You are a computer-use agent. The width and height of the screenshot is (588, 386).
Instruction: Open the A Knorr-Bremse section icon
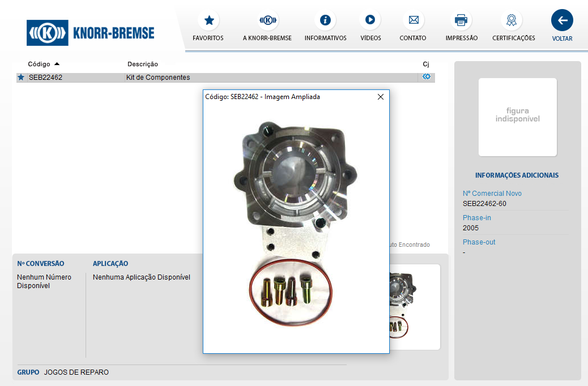267,20
